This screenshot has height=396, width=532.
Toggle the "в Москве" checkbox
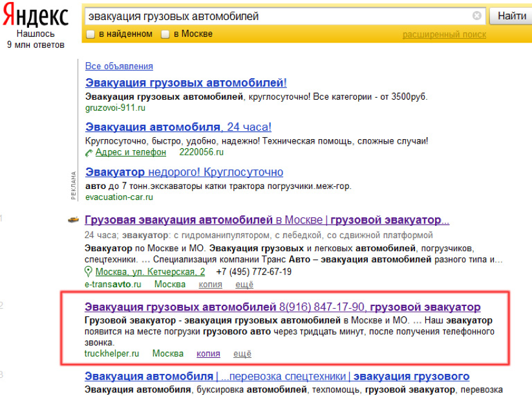[165, 34]
